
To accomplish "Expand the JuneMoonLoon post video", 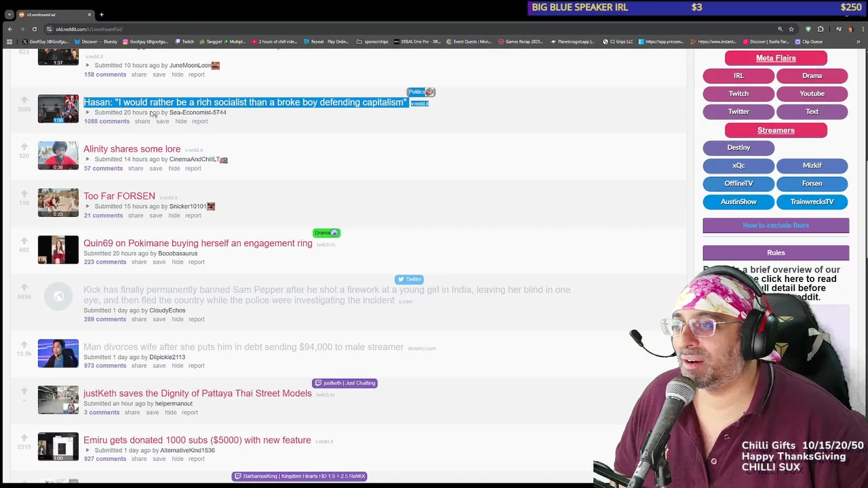I will coord(87,66).
